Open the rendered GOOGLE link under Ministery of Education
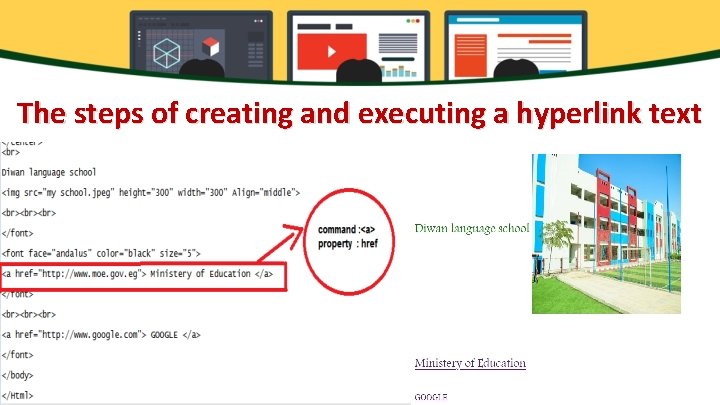720x405 pixels. [x=431, y=397]
